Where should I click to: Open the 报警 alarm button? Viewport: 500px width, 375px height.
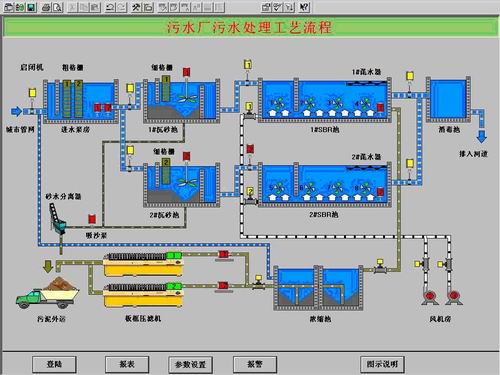tap(255, 364)
